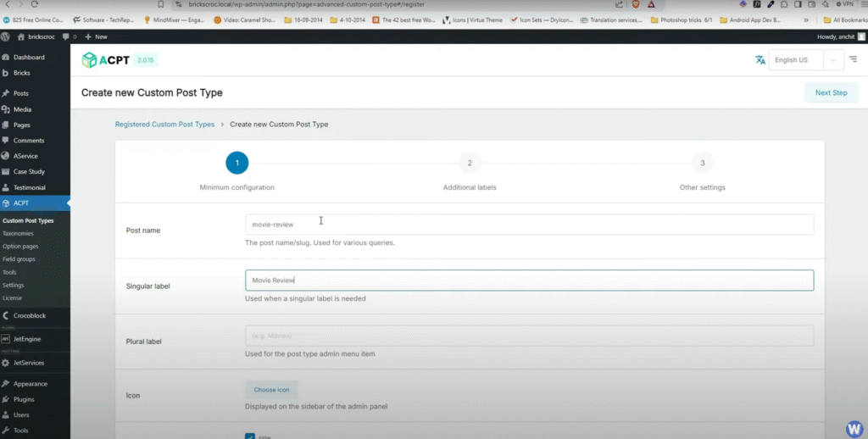Click the Dashboard gauge icon
Image resolution: width=868 pixels, height=439 pixels.
click(x=6, y=57)
